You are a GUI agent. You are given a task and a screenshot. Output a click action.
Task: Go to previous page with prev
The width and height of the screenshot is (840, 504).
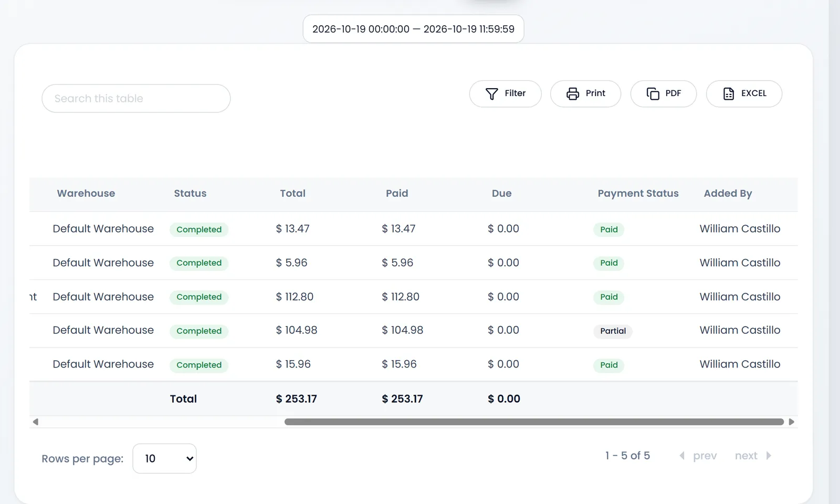698,456
